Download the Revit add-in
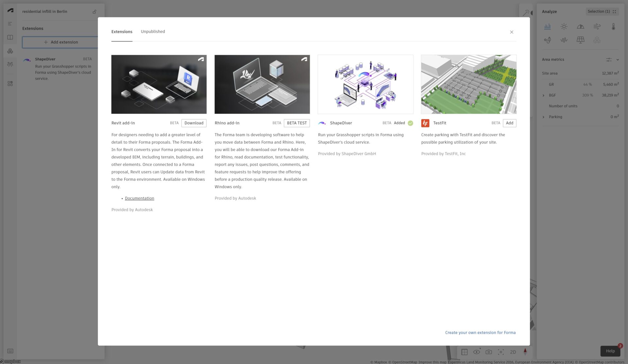Viewport: 628px width, 364px height. coord(194,123)
